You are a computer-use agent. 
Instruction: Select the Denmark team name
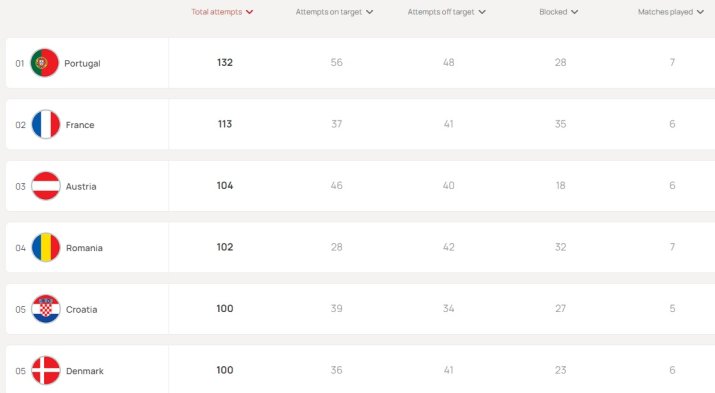pyautogui.click(x=84, y=371)
